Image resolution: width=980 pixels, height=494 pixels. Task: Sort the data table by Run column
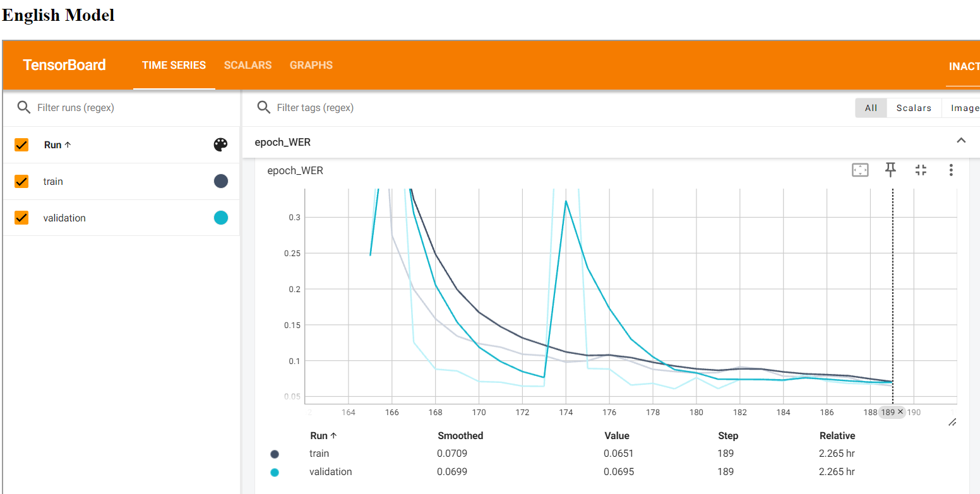[x=323, y=435]
